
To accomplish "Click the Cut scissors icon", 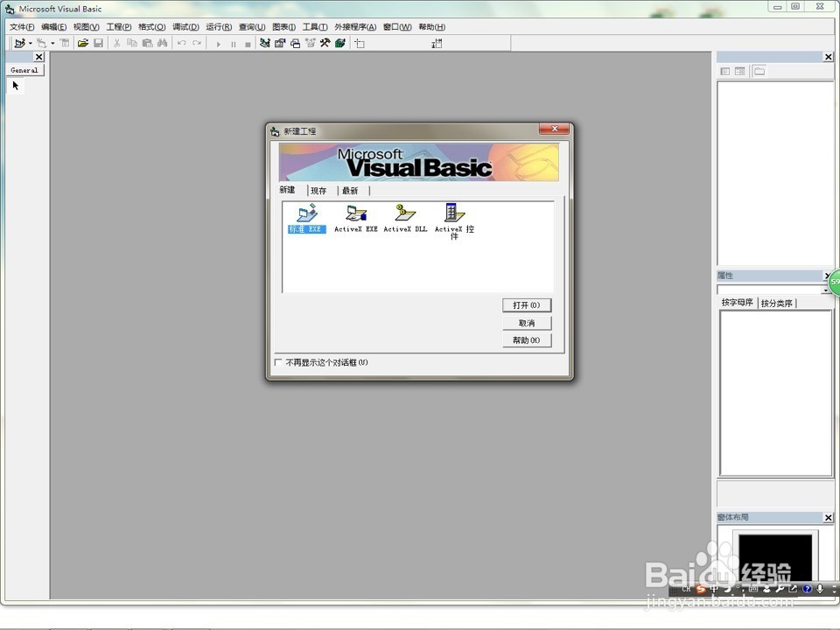I will coord(116,44).
